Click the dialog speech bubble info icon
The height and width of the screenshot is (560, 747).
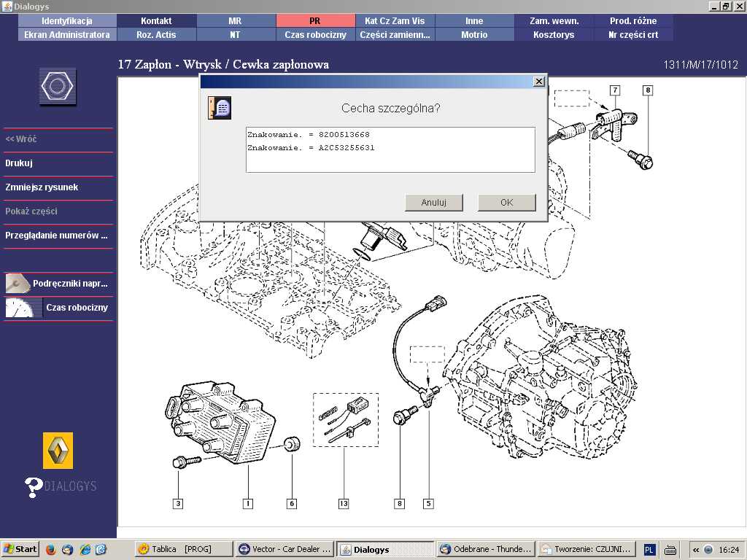coord(220,108)
